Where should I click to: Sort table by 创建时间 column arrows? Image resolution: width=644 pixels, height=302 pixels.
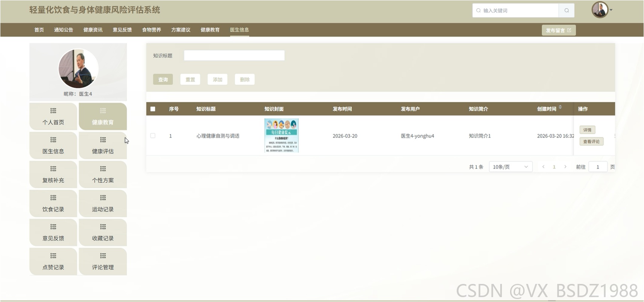coord(560,108)
